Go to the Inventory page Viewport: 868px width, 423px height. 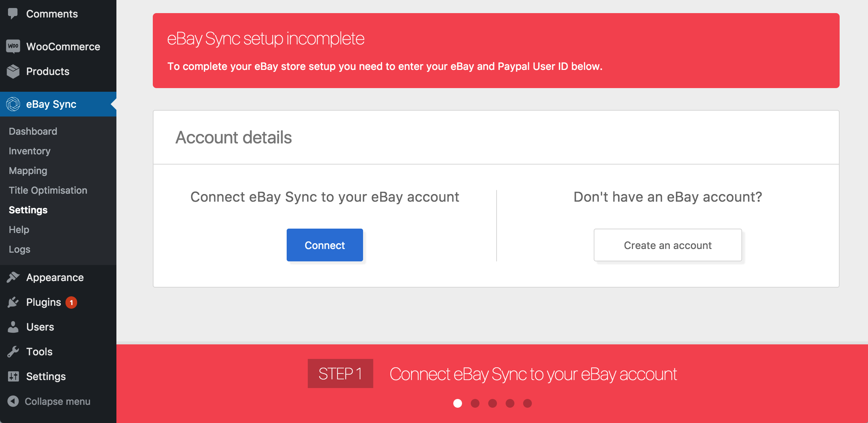click(x=29, y=151)
